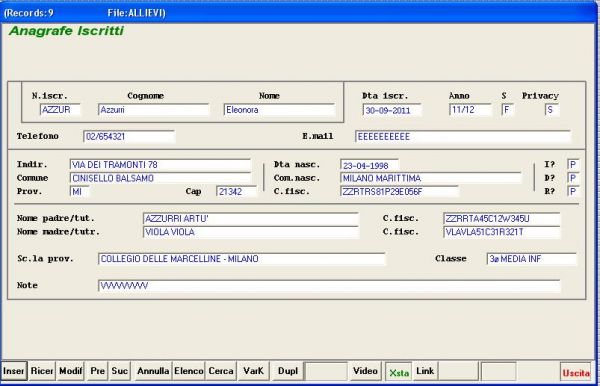Click the Anno field 11/12

(x=470, y=110)
